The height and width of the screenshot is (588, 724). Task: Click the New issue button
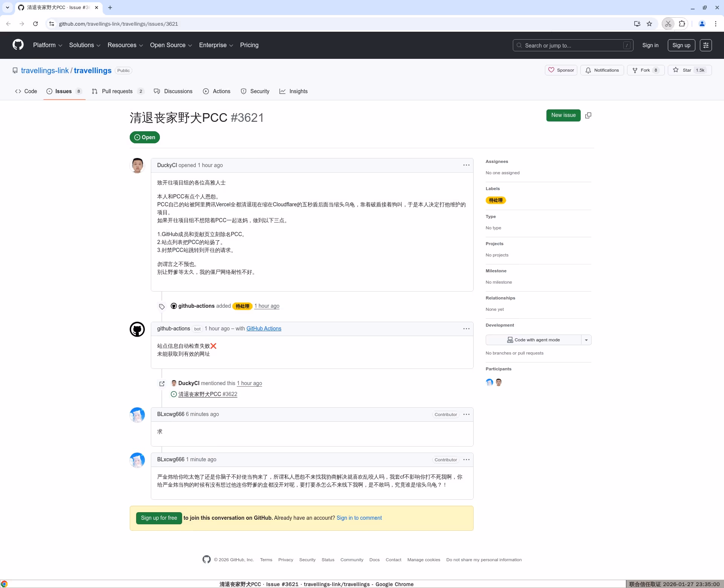(x=563, y=115)
